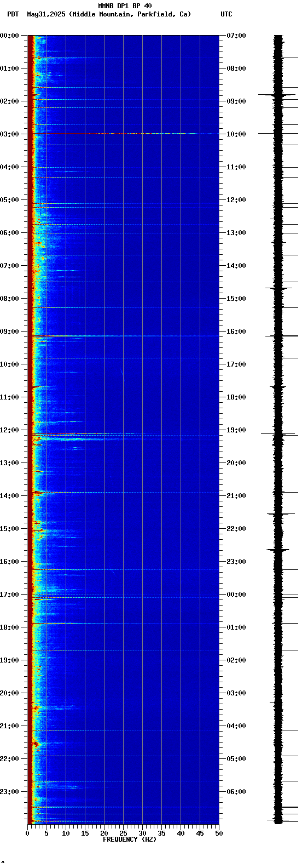Click the PDT time label '09:00'
Image resolution: width=302 pixels, height=868 pixels.
(x=9, y=332)
